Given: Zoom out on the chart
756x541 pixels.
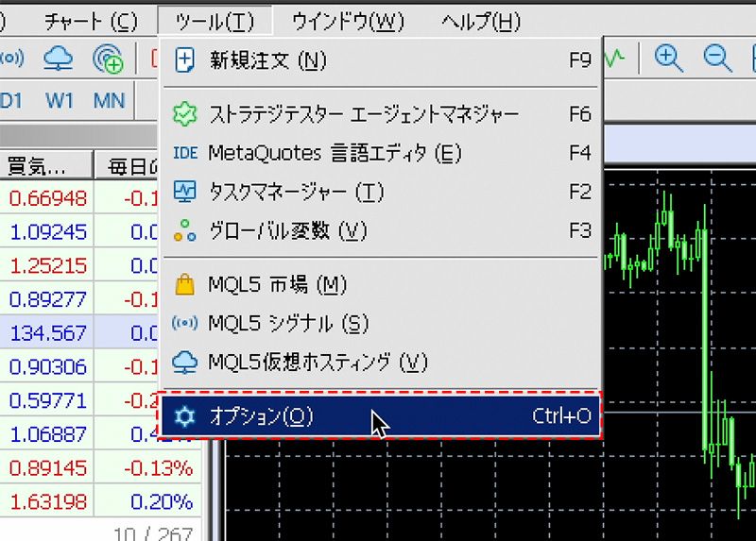Looking at the screenshot, I should click(x=717, y=59).
